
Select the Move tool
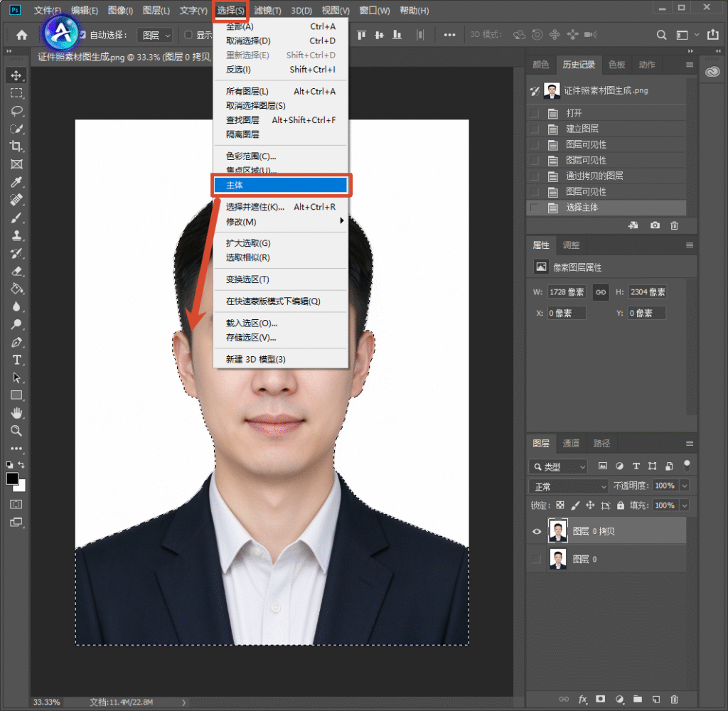point(16,75)
